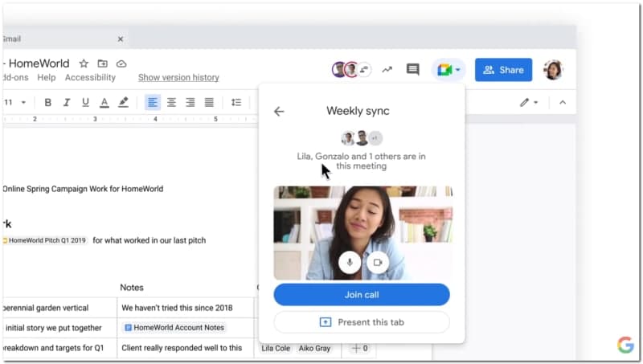This screenshot has width=643, height=364.
Task: Star the HomeWorld document
Action: coord(84,63)
